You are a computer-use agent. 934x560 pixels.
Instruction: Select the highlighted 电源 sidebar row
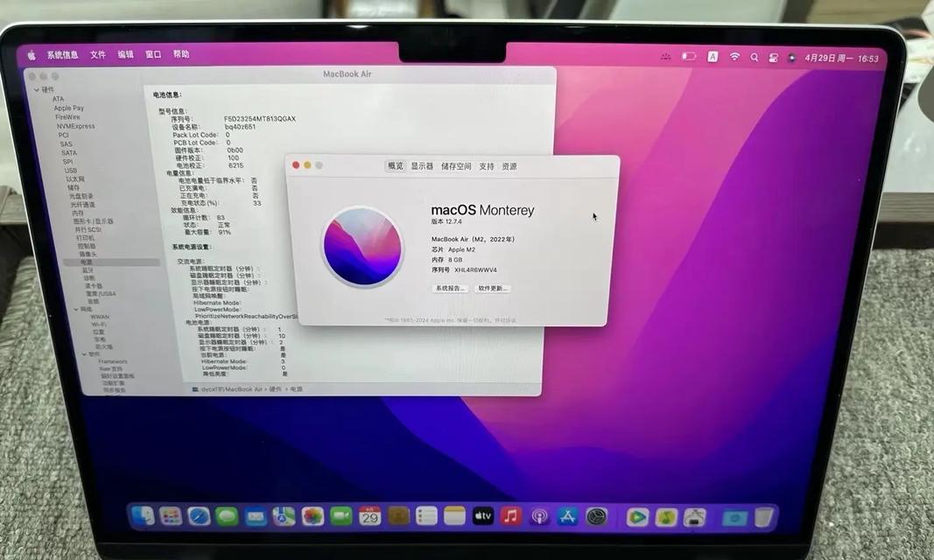pyautogui.click(x=112, y=262)
